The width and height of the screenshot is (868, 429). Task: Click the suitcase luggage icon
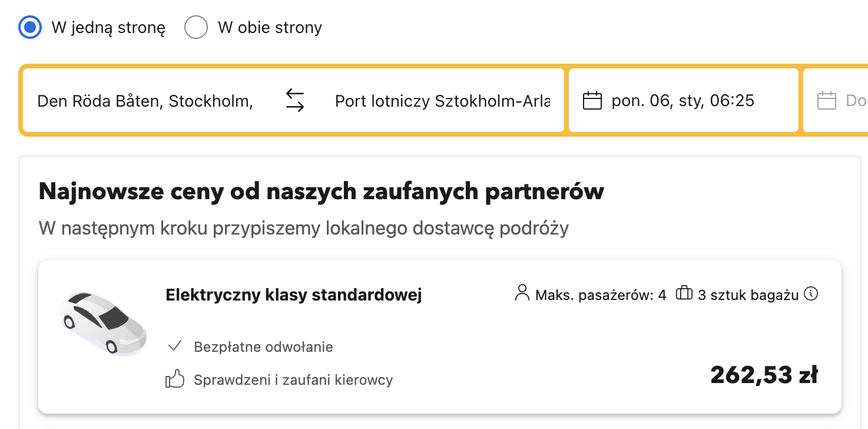(x=684, y=293)
